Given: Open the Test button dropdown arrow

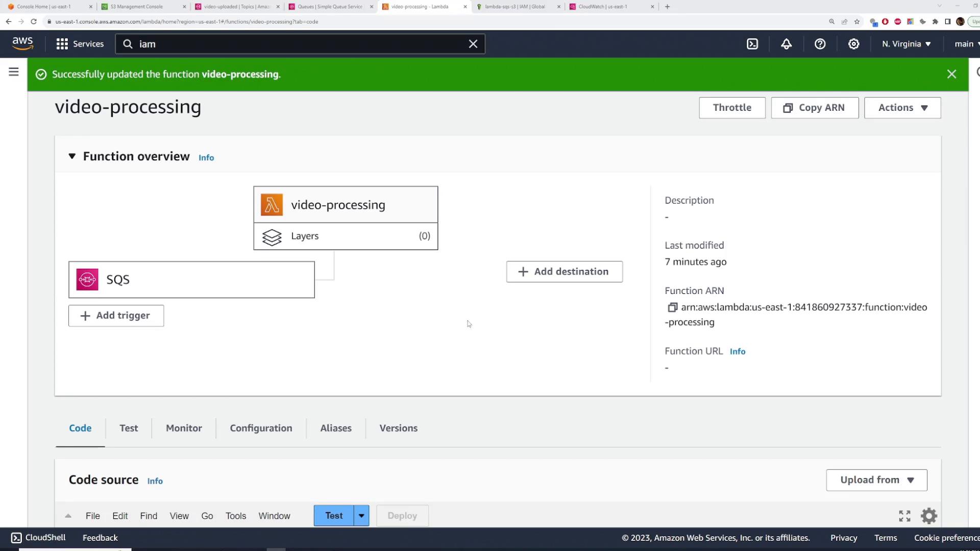Looking at the screenshot, I should pos(361,516).
